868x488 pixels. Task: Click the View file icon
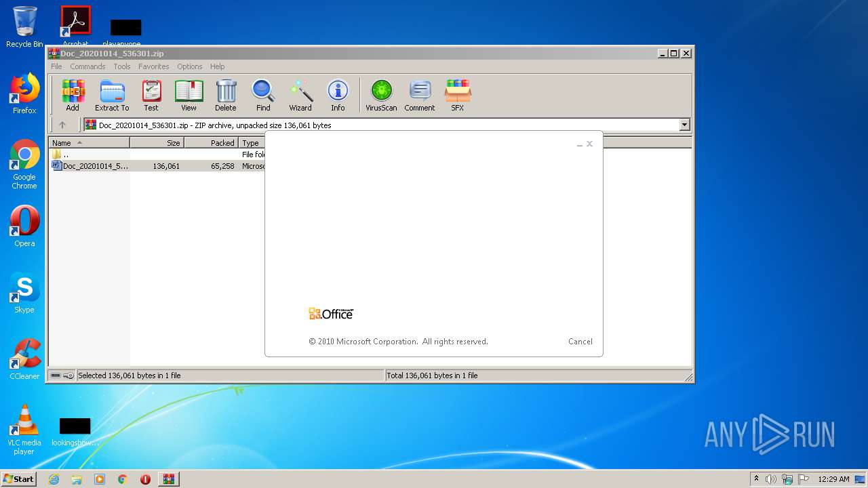(189, 95)
